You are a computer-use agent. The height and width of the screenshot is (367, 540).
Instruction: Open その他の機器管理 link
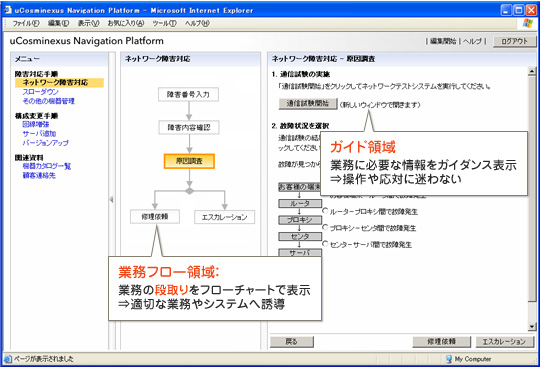[x=49, y=101]
